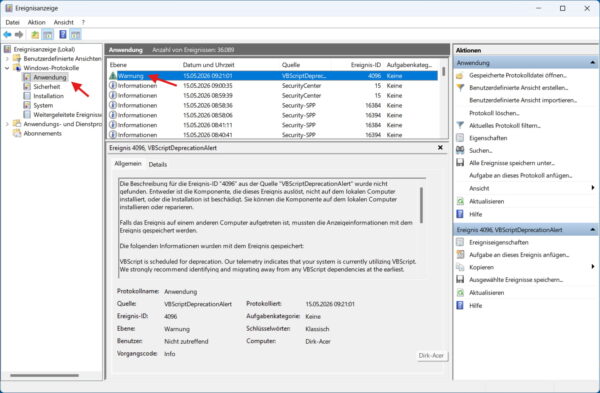Click the blue Help toolbar icon

coord(63,35)
